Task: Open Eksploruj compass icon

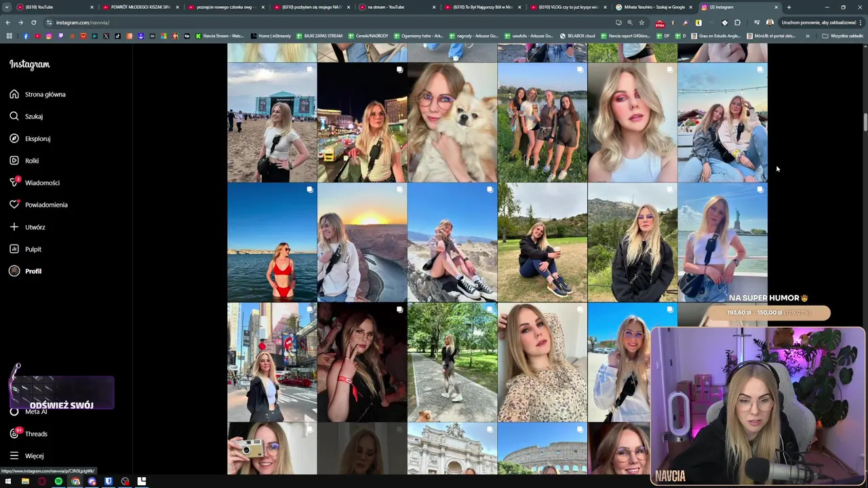Action: [x=14, y=138]
